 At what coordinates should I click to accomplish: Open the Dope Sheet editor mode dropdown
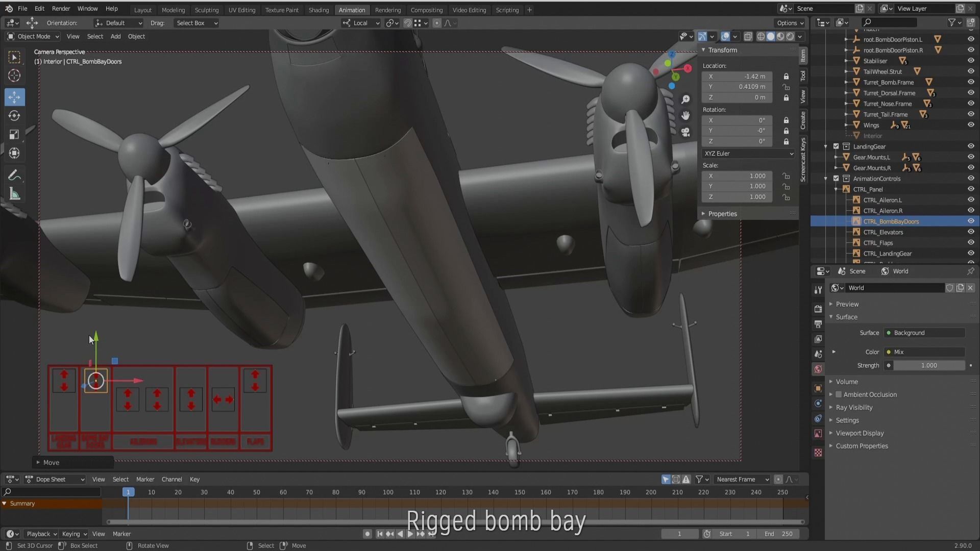point(55,479)
